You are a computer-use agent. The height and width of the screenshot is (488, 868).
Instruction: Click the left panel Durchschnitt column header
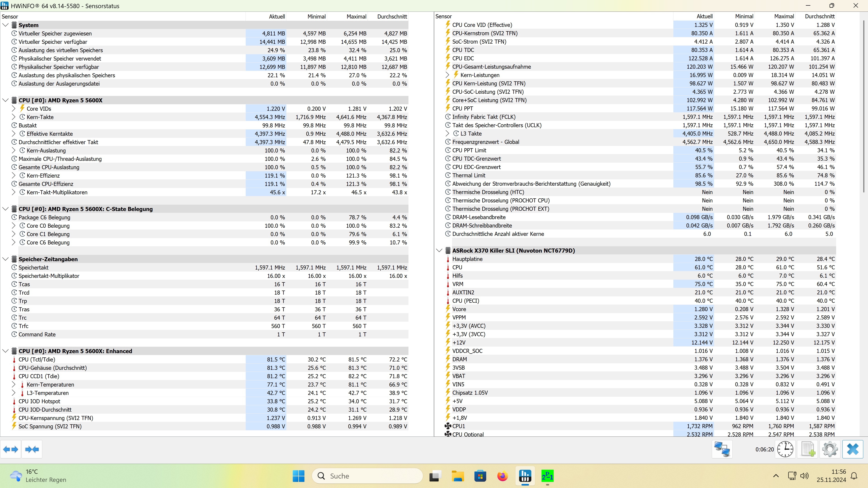pos(388,16)
